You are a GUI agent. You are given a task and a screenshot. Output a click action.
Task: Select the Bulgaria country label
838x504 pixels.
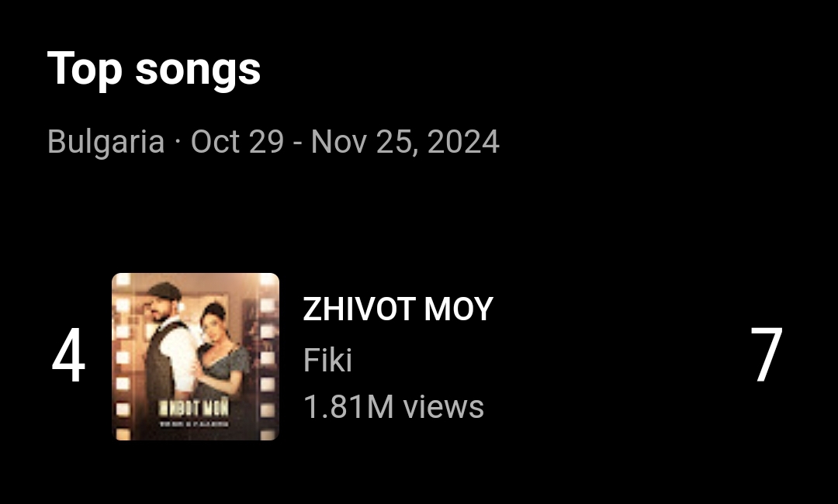[x=106, y=142]
